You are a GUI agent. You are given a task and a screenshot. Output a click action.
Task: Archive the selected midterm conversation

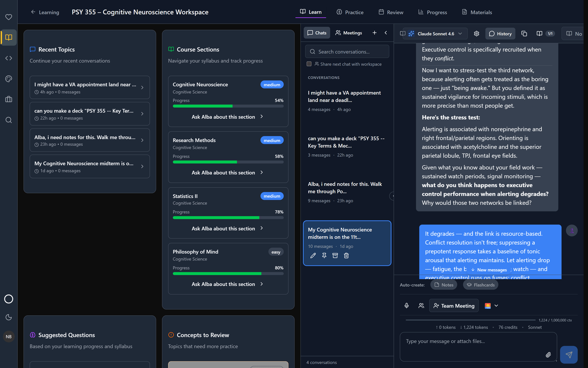click(335, 255)
